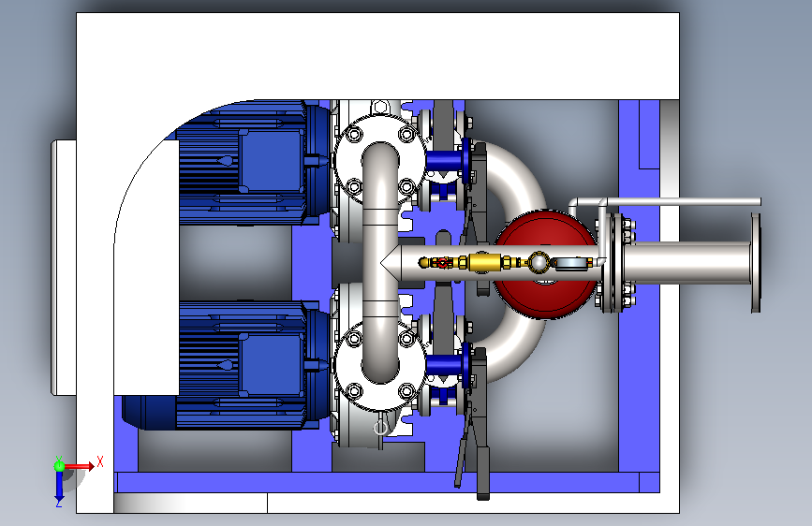The image size is (812, 526).
Task: Select the white top panel of the enclosure
Action: click(x=377, y=56)
